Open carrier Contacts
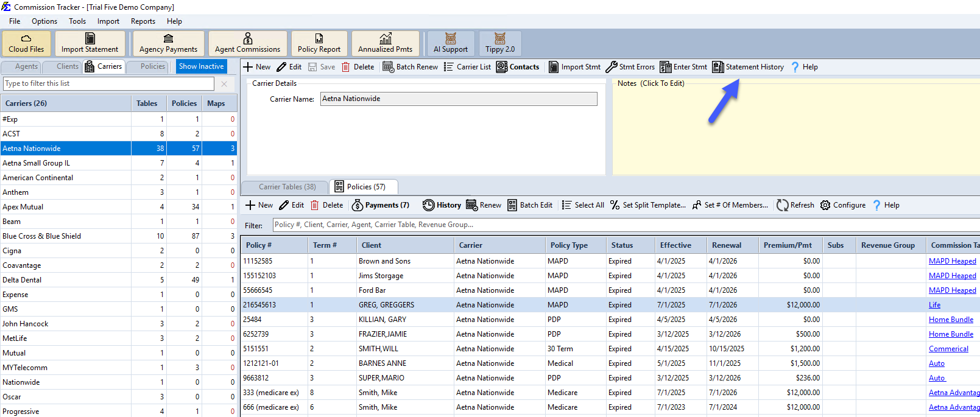The image size is (980, 417). tap(518, 67)
